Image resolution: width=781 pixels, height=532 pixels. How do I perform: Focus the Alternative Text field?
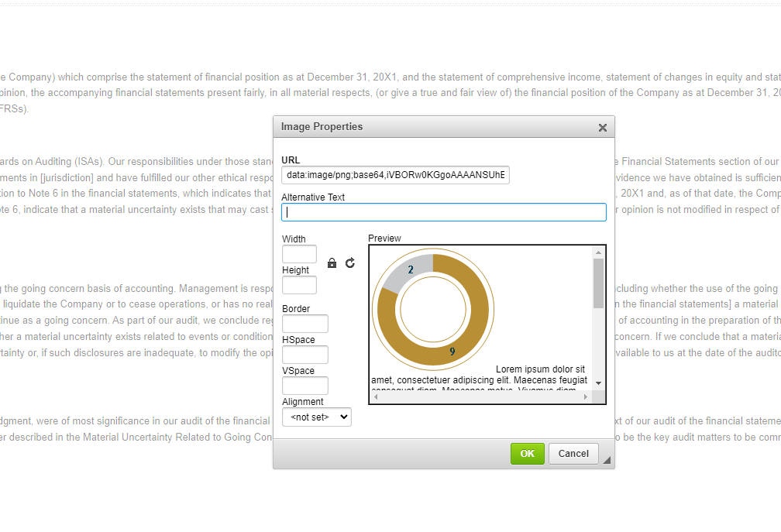click(x=444, y=212)
